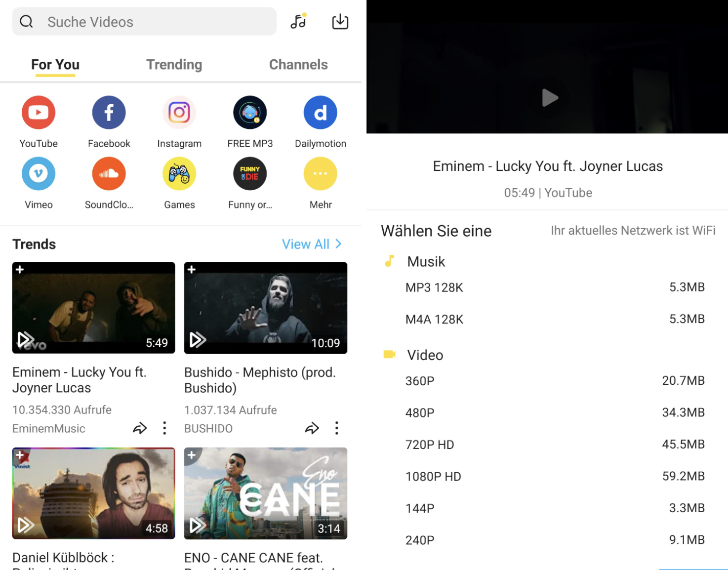
Task: Tap the search magnifier icon
Action: pyautogui.click(x=27, y=22)
